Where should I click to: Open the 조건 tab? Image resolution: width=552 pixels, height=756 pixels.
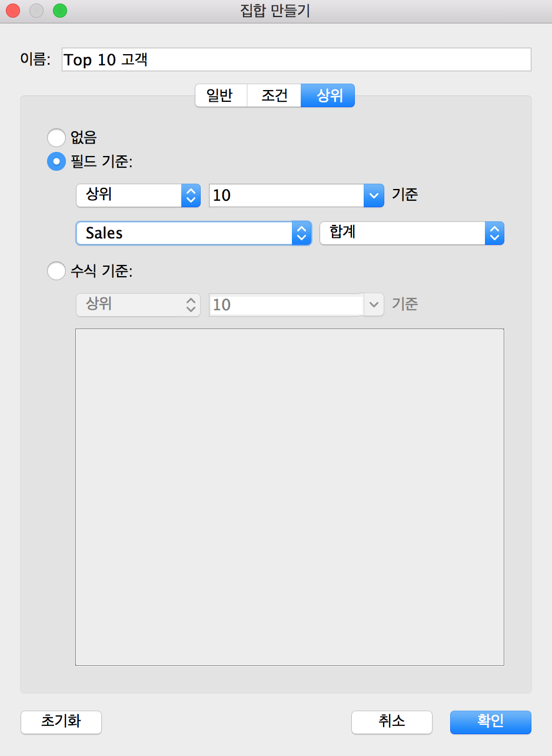(x=273, y=95)
